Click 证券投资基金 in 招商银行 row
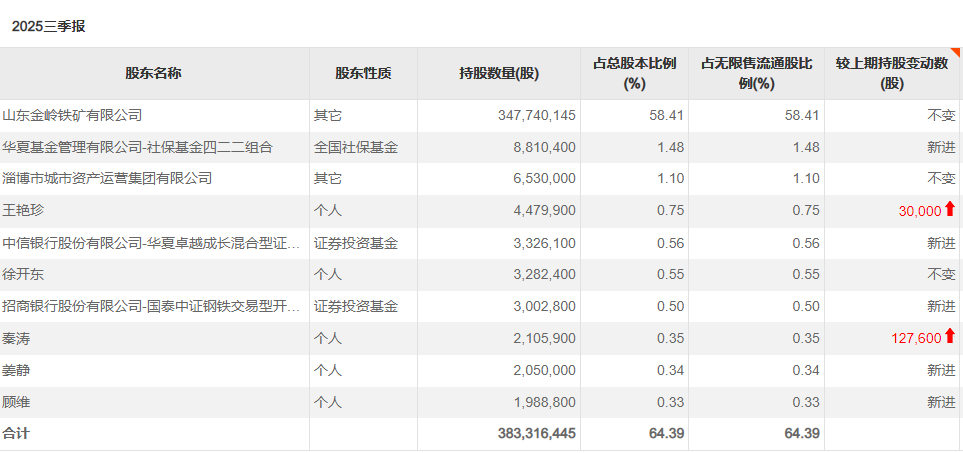Viewport: 963px width, 453px height. click(x=356, y=306)
